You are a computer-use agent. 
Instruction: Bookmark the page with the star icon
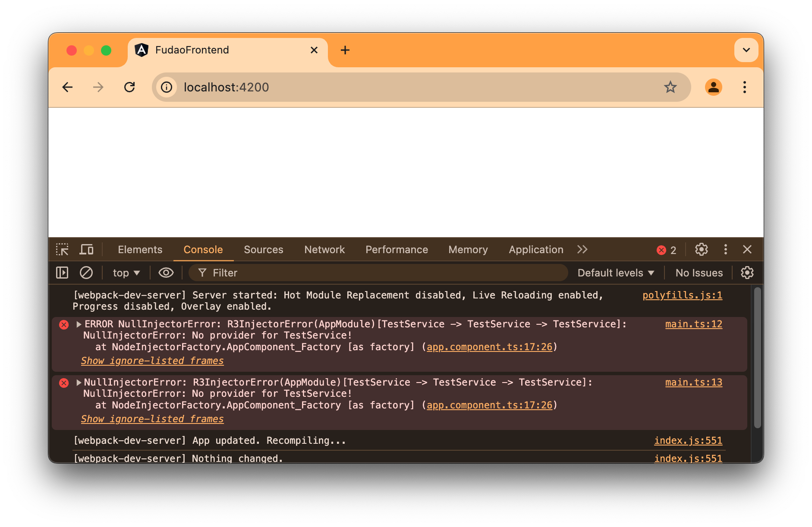(x=670, y=87)
